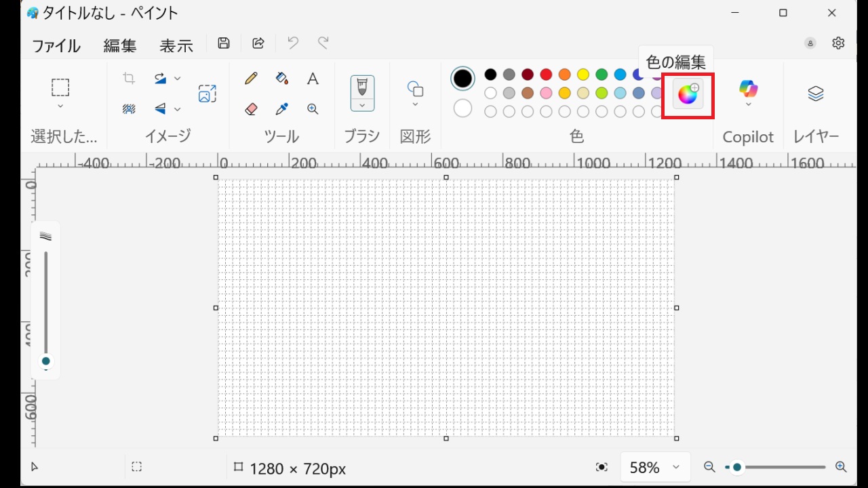This screenshot has height=488, width=868.
Task: Select the Eraser tool
Action: tap(251, 108)
